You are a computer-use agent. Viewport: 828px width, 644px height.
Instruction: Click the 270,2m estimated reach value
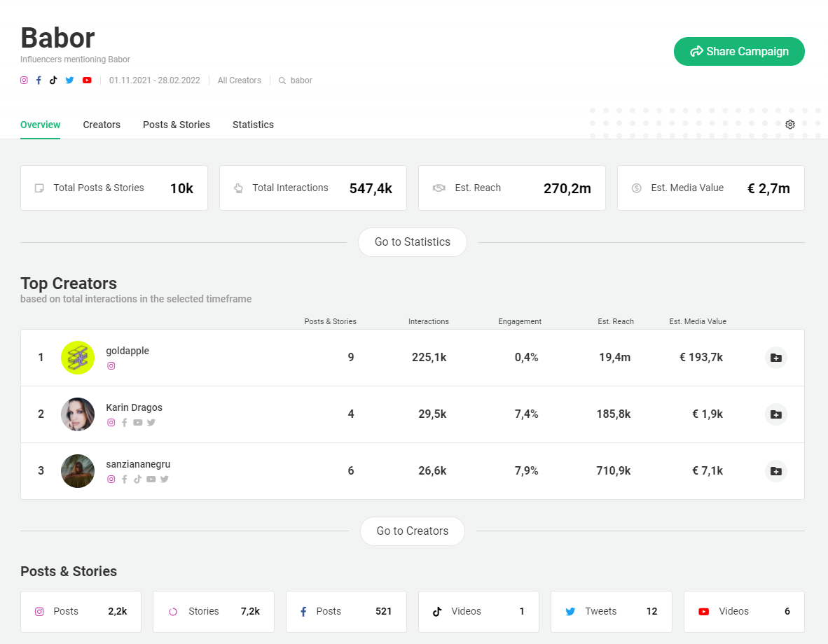click(x=567, y=188)
